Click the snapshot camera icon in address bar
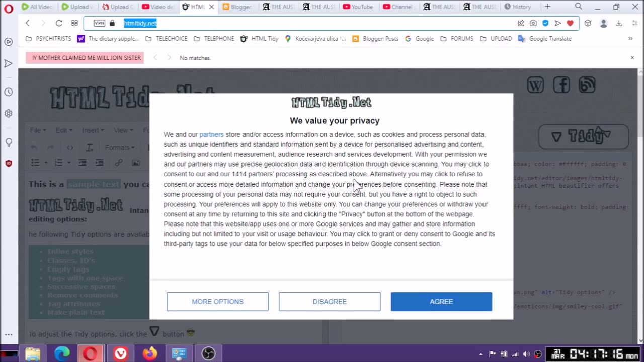This screenshot has height=362, width=644. tap(533, 23)
